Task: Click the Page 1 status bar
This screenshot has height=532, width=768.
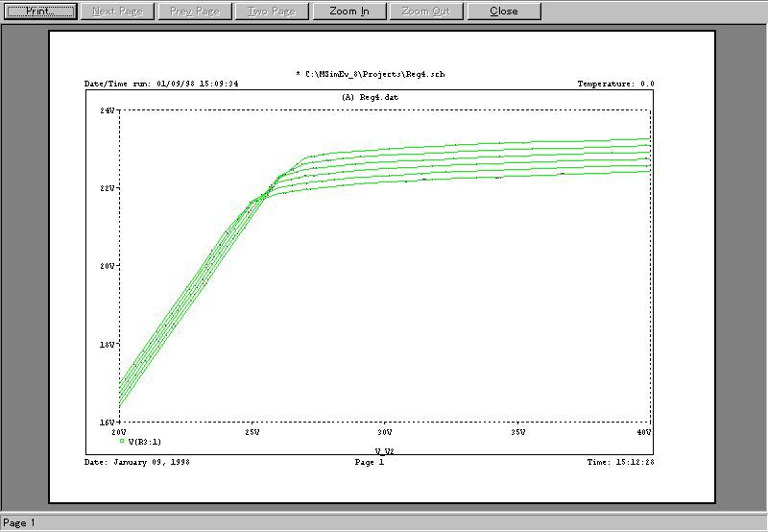Action: (19, 523)
